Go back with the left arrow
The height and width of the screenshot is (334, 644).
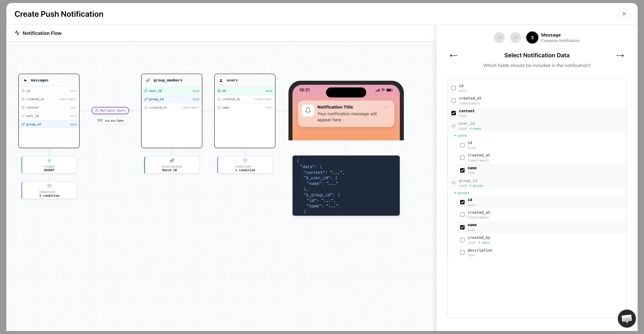[x=453, y=56]
